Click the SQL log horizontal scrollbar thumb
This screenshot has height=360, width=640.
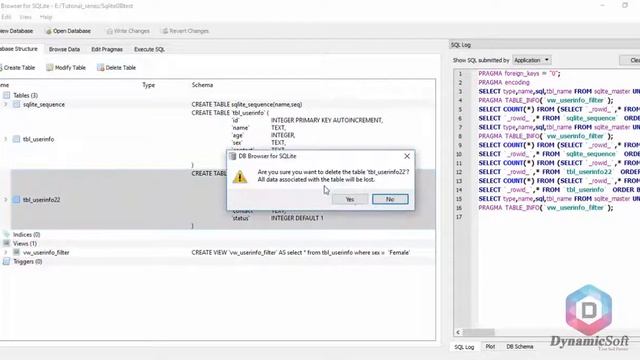point(479,332)
